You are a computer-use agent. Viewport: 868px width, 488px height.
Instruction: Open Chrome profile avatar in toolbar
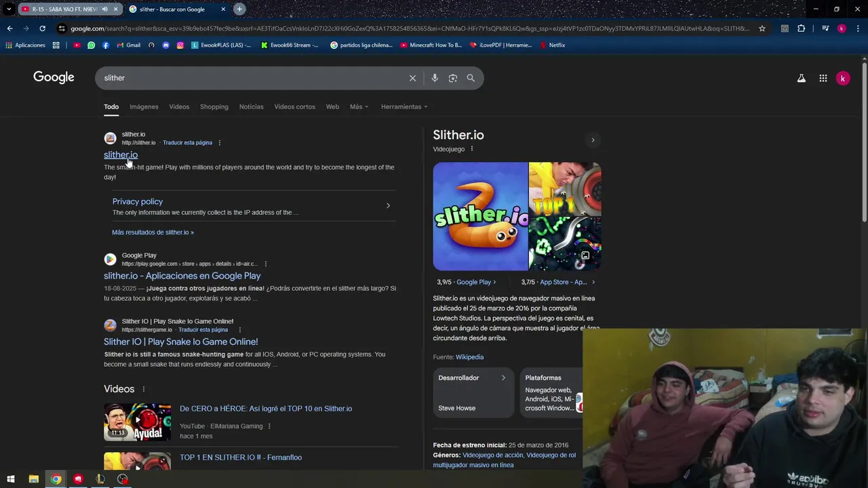click(842, 28)
